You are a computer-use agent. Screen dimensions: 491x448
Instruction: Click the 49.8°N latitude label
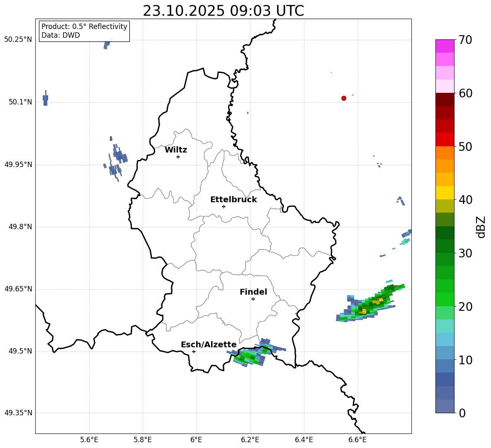(x=20, y=227)
